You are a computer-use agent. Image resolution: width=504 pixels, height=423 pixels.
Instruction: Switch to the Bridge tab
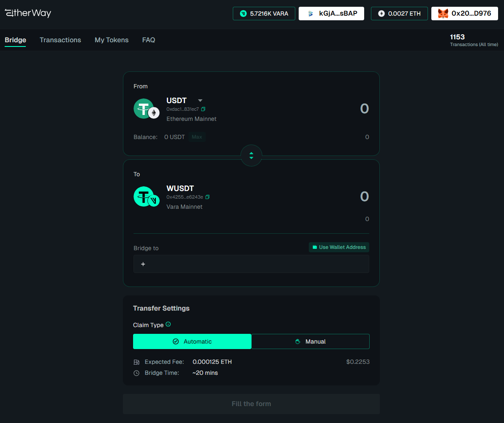pyautogui.click(x=16, y=40)
